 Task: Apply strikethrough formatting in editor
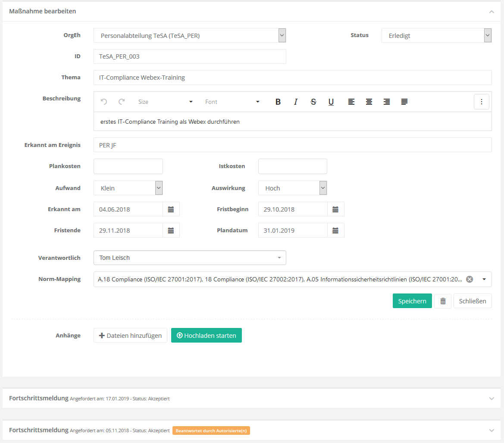(x=313, y=102)
